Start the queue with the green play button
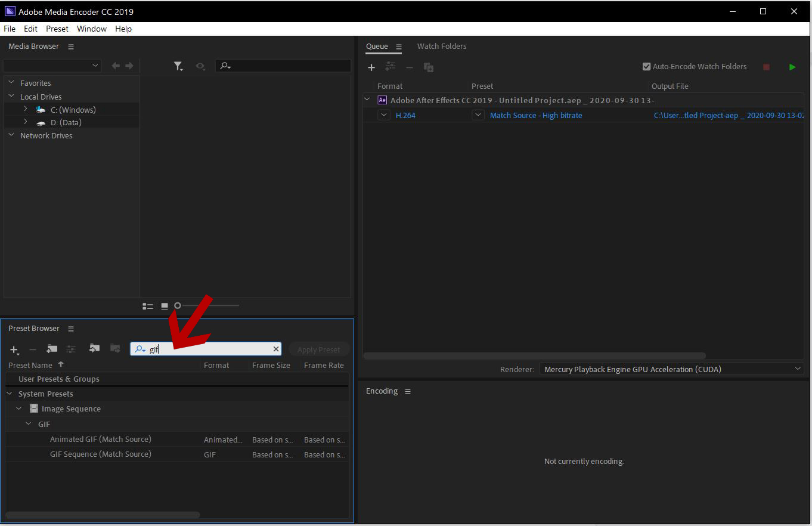 coord(792,67)
